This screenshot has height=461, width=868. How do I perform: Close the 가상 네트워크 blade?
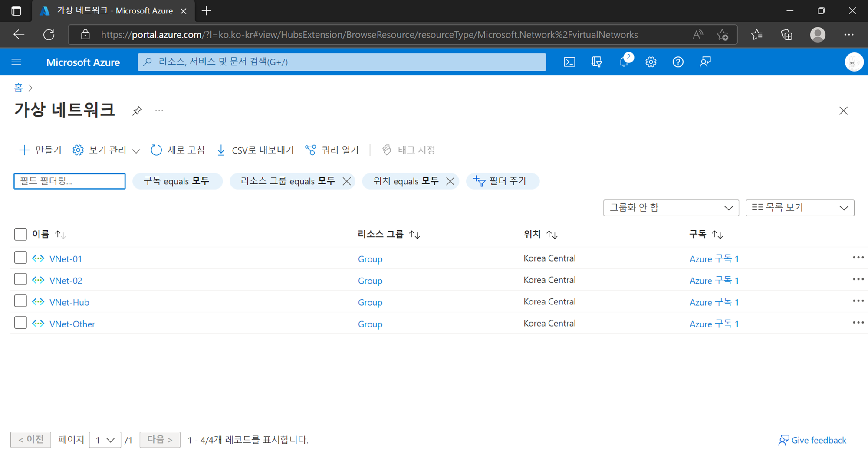pos(843,111)
